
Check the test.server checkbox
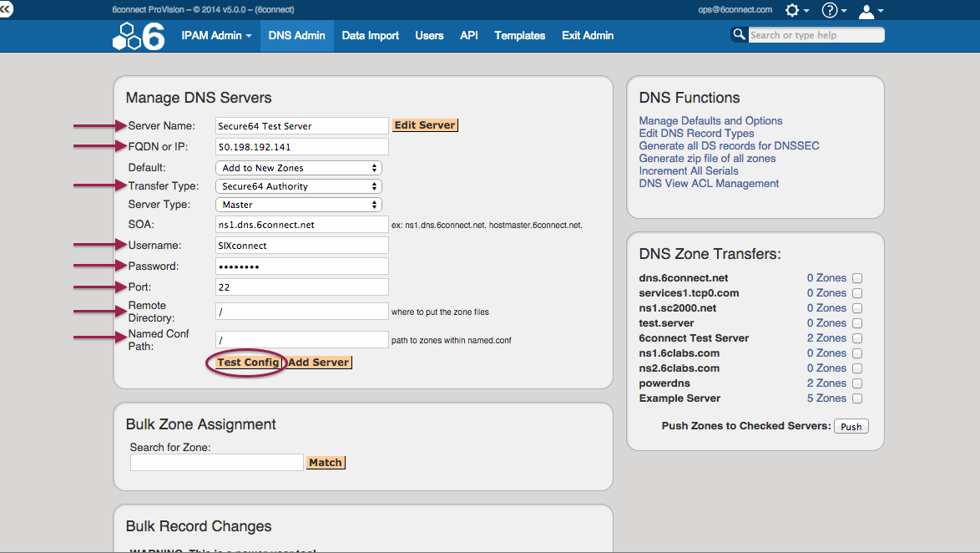(857, 323)
